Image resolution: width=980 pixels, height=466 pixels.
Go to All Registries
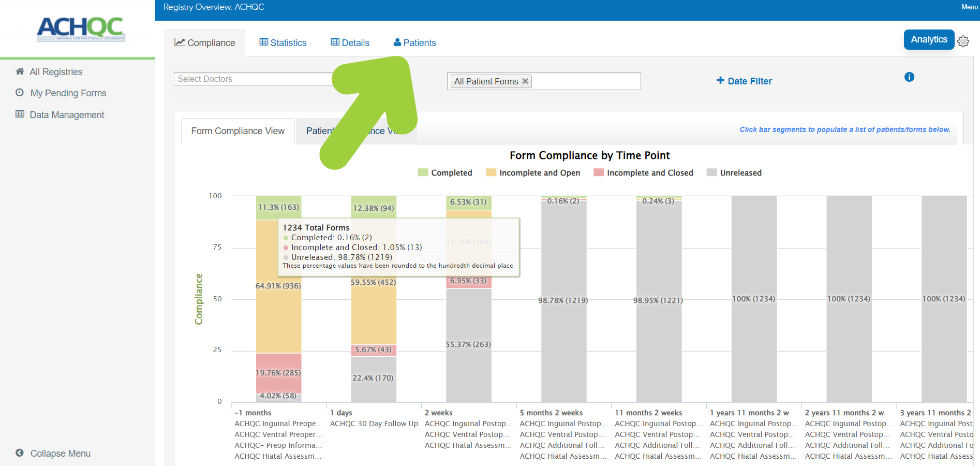pos(56,72)
